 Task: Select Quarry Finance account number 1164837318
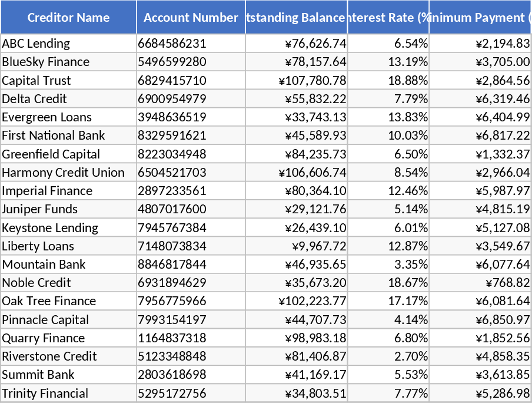(x=172, y=338)
